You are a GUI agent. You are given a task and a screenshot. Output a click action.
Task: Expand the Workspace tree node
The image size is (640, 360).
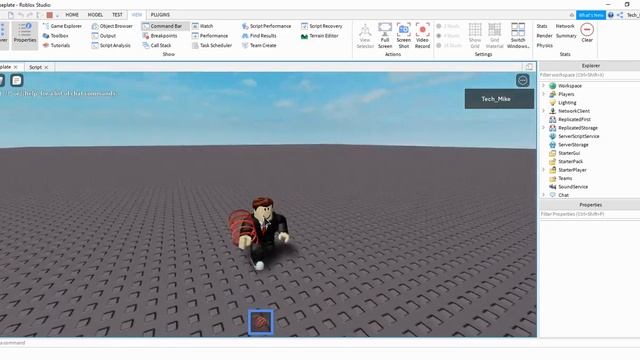tap(543, 86)
